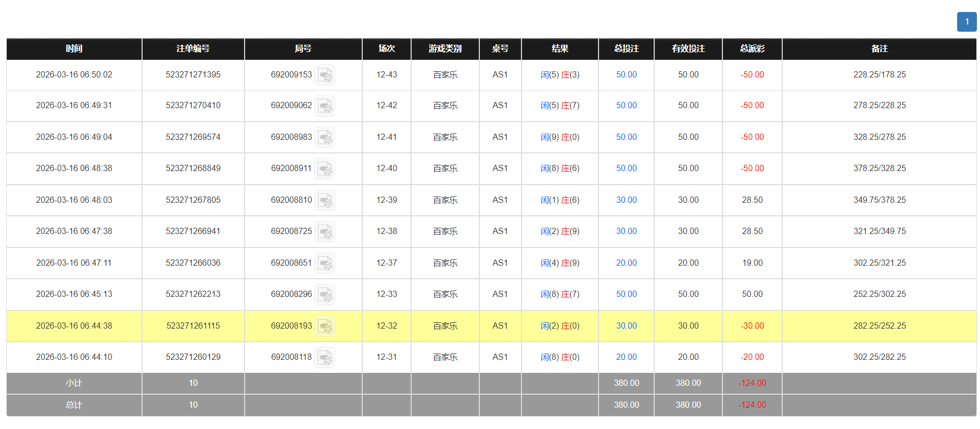Open video replay icon for round 692008118

[x=325, y=357]
